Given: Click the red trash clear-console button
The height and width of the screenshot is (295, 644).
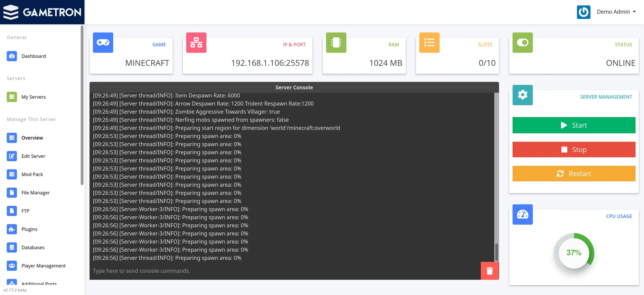Looking at the screenshot, I should tap(490, 271).
